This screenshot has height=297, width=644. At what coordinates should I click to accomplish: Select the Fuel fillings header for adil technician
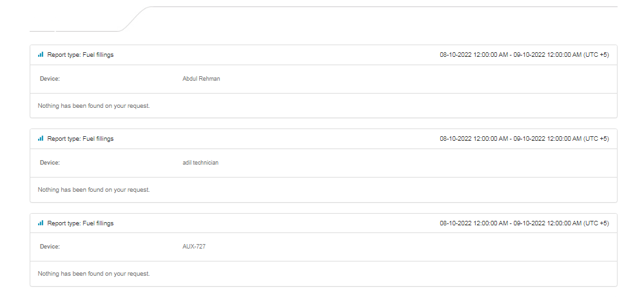click(81, 139)
